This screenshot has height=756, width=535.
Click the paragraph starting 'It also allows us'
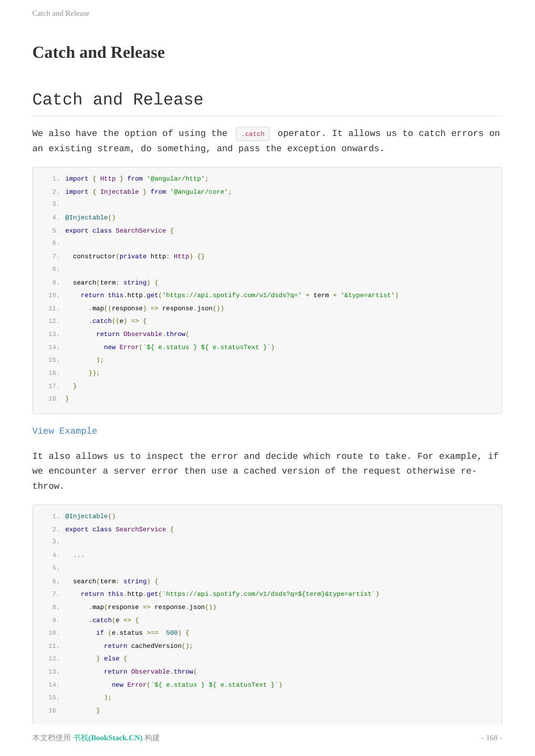(265, 471)
